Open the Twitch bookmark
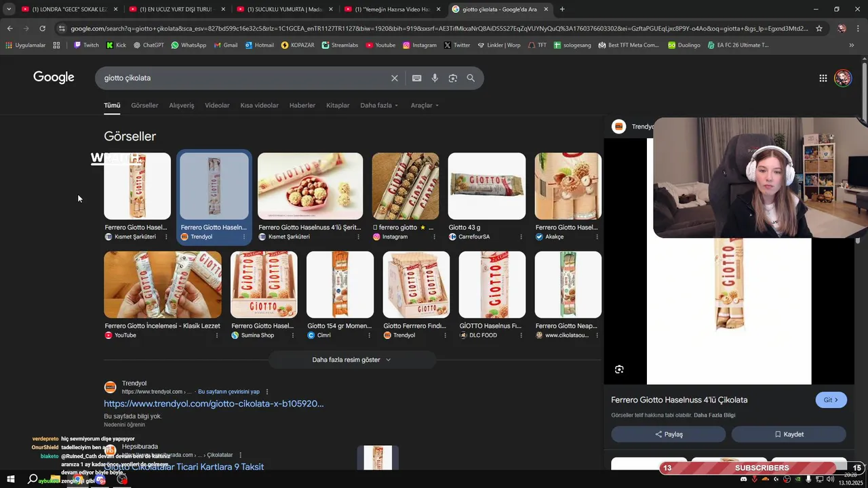868x488 pixels. 86,45
